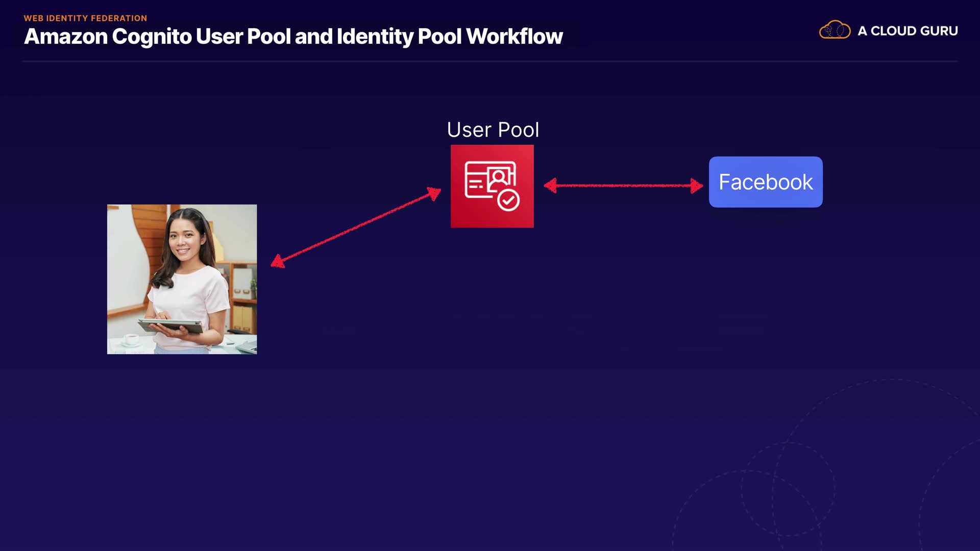980x551 pixels.
Task: Click the woman holding tablet photo
Action: click(182, 279)
